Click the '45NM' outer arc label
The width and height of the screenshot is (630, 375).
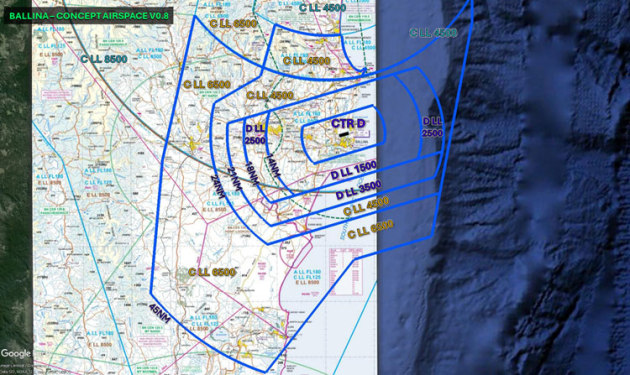coord(160,314)
